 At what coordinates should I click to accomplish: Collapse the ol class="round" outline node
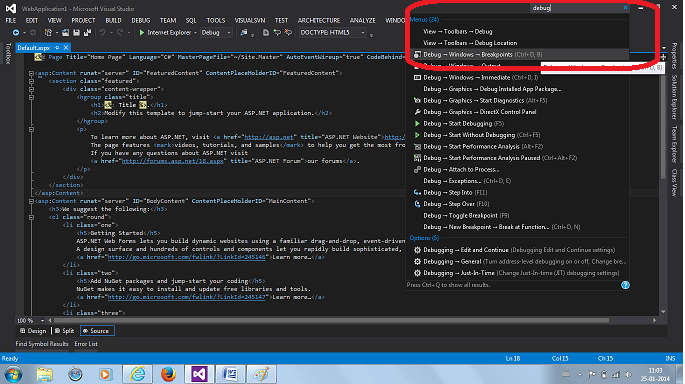pyautogui.click(x=31, y=217)
